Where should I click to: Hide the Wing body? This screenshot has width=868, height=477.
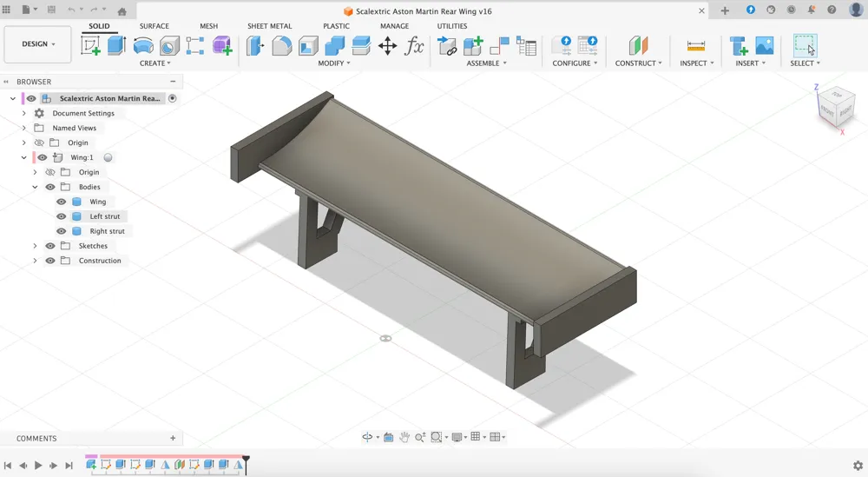pyautogui.click(x=61, y=202)
